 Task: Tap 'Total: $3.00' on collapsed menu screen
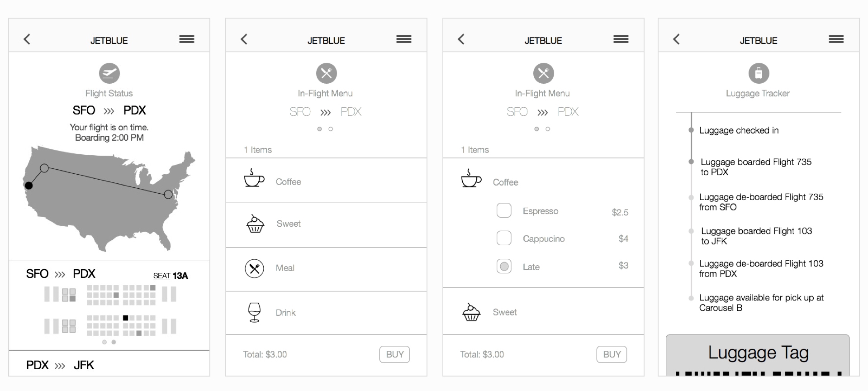(x=265, y=354)
